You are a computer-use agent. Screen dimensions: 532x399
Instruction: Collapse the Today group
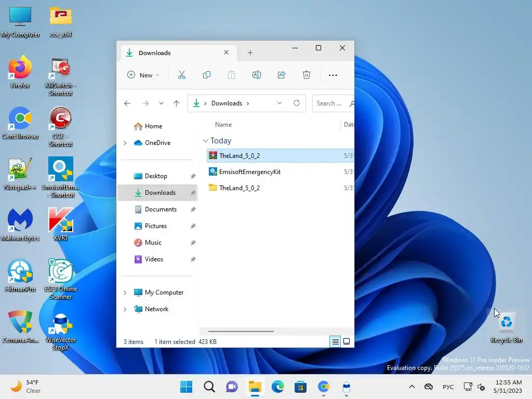tap(205, 140)
